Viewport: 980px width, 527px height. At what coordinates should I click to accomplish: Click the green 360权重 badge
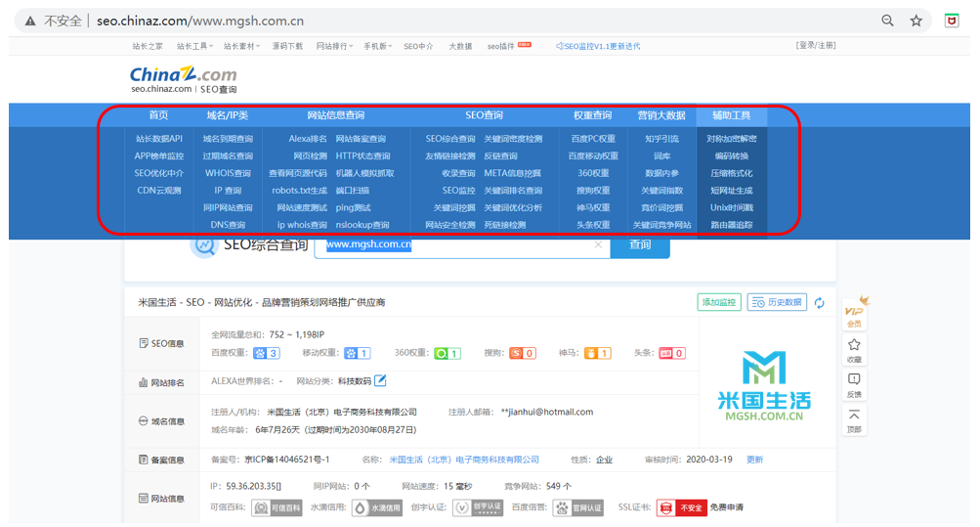pyautogui.click(x=447, y=353)
